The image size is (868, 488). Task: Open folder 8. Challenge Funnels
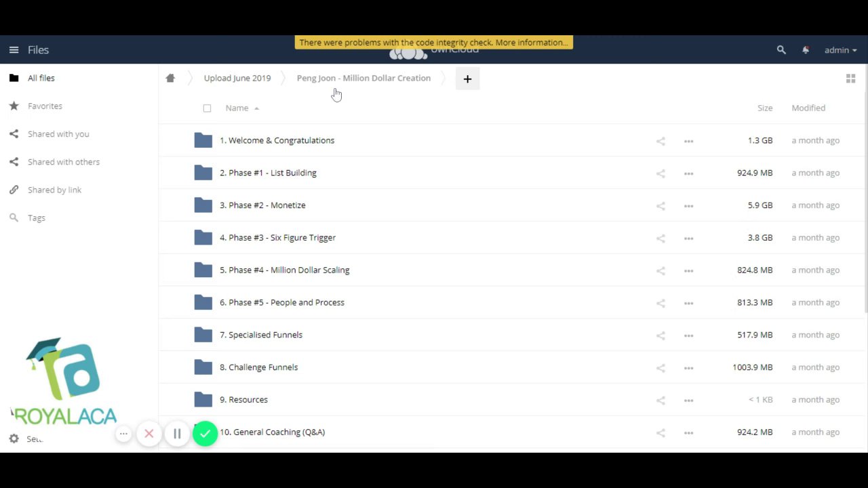[x=258, y=367]
